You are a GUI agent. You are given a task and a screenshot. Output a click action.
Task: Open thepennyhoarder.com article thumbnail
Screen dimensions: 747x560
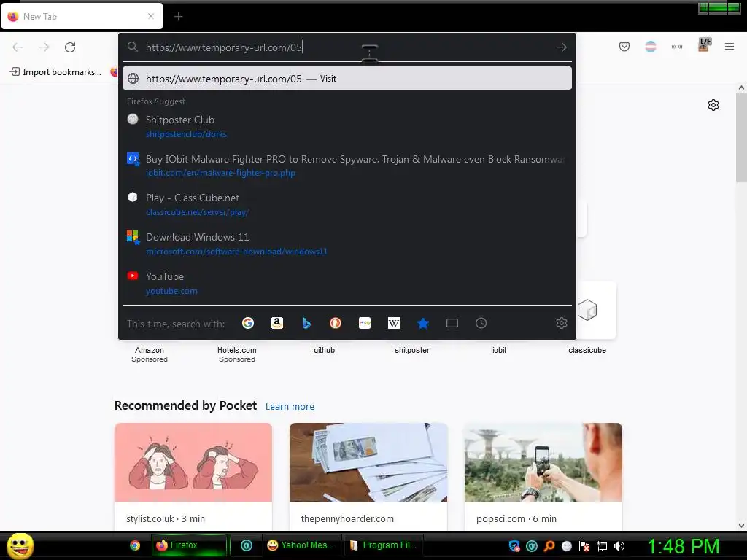pos(368,462)
